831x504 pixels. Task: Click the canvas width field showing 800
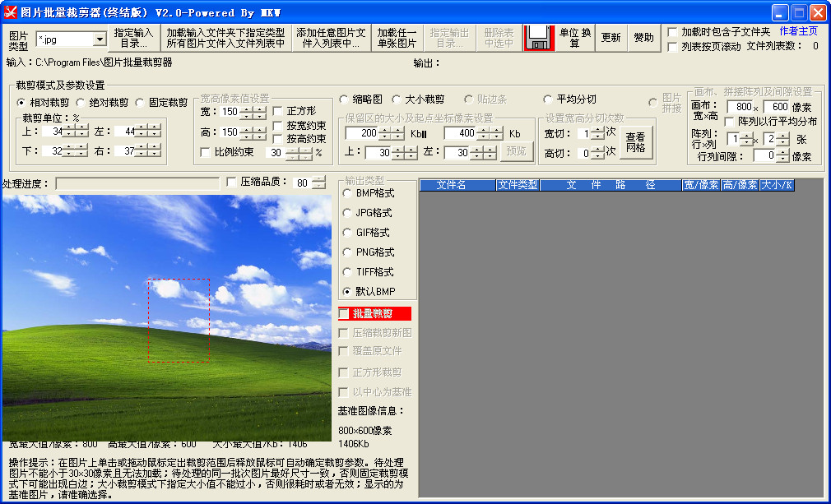pos(740,107)
